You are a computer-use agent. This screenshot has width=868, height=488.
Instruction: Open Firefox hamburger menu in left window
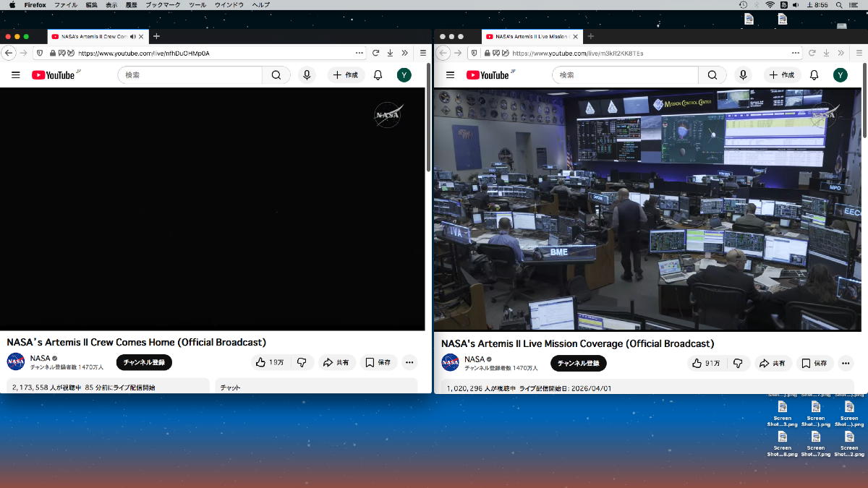point(423,53)
